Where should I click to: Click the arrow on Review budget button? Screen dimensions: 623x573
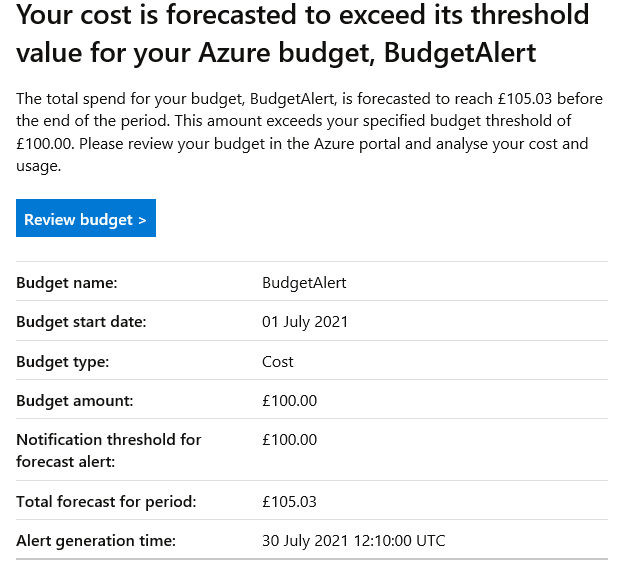[x=142, y=220]
